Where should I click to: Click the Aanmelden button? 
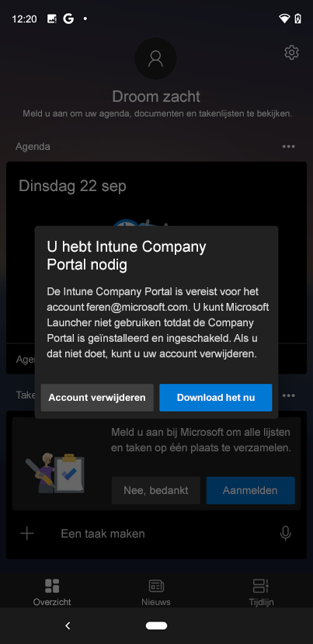(251, 490)
